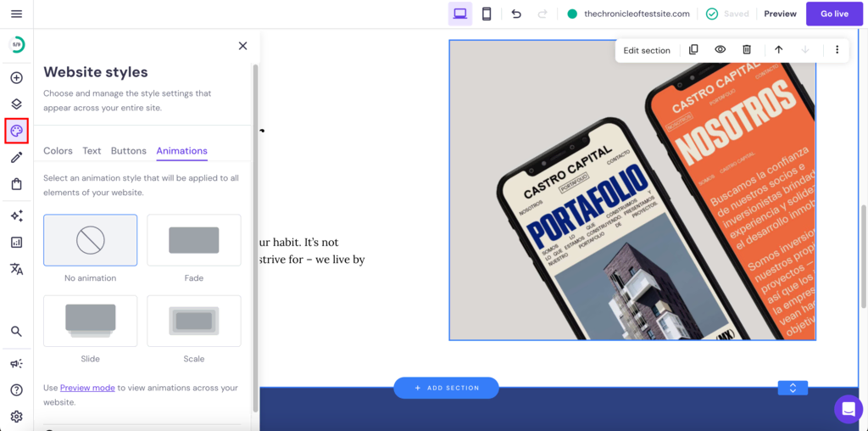Image resolution: width=868 pixels, height=431 pixels.
Task: Delete the section with trash icon
Action: click(747, 50)
